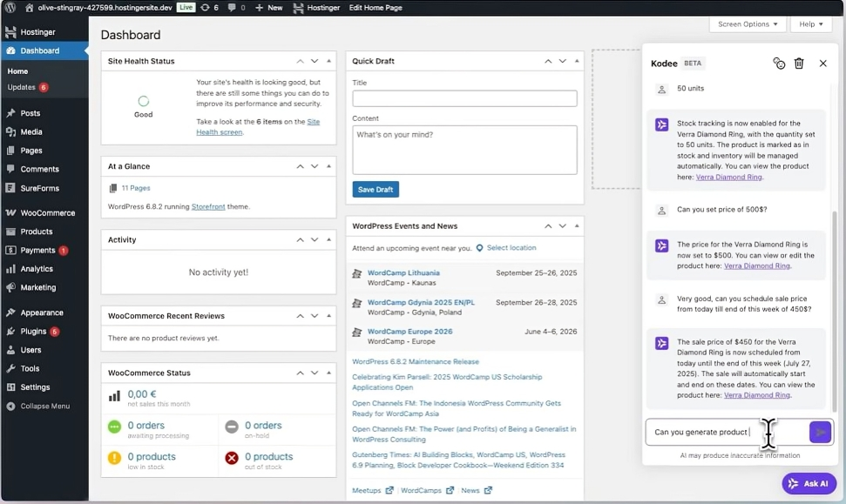Toggle WordPress Events and News panel triangle
Screen dimensions: 846x504
click(577, 225)
